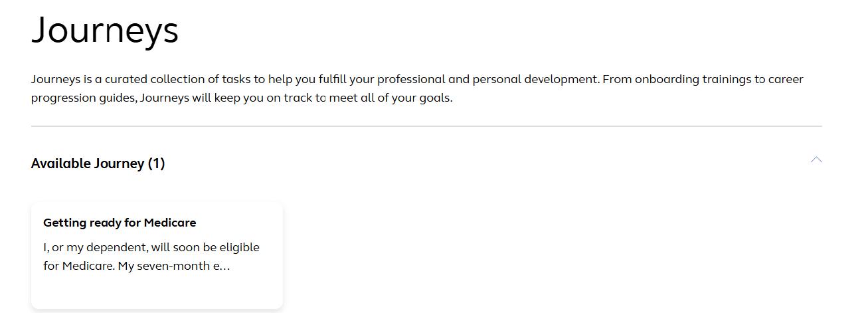Open the 'Getting ready for Medicare' card title
Screen dimensions: 868x313
pyautogui.click(x=120, y=223)
